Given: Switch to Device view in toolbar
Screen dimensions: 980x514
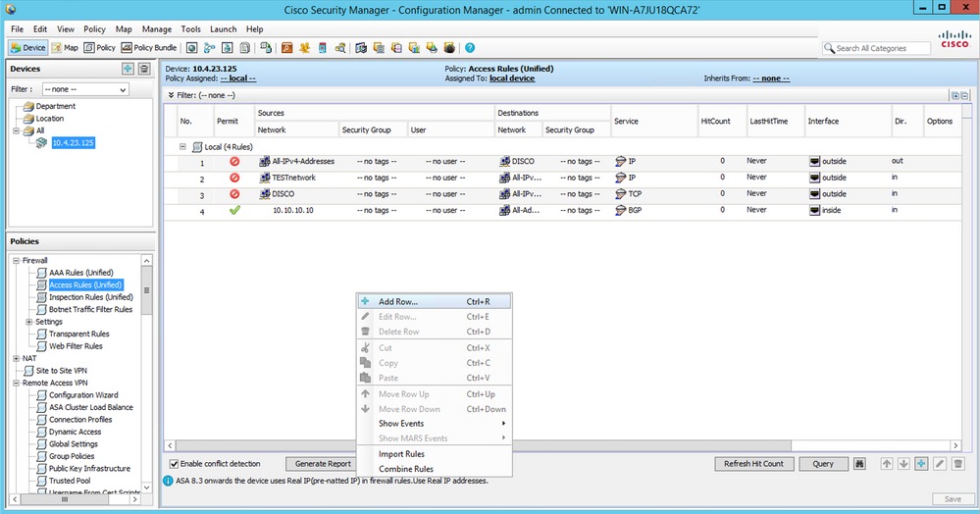Looking at the screenshot, I should coord(28,47).
